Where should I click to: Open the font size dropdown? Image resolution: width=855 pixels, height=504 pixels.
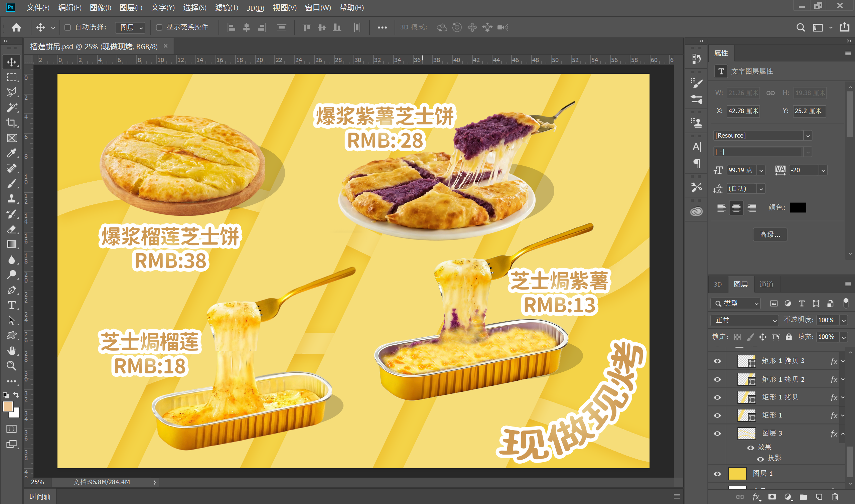coord(761,170)
